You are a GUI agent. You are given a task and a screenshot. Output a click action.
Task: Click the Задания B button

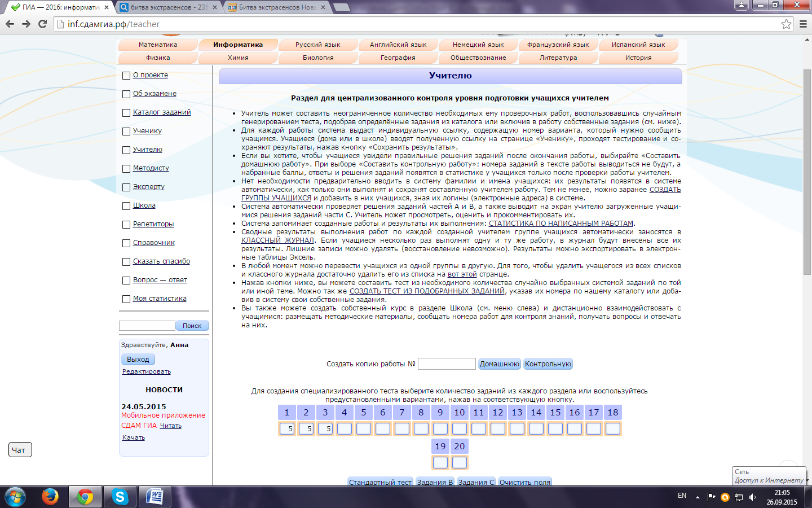435,482
